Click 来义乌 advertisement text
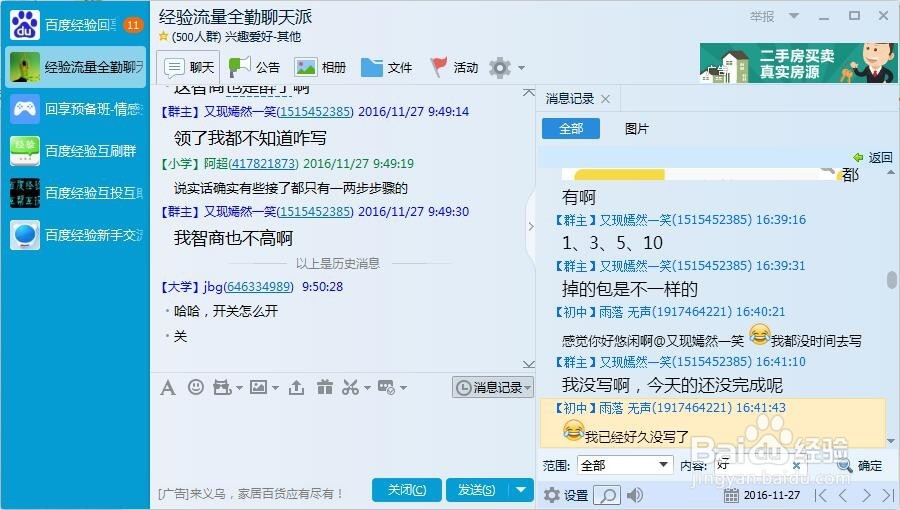This screenshot has height=510, width=900. point(250,493)
